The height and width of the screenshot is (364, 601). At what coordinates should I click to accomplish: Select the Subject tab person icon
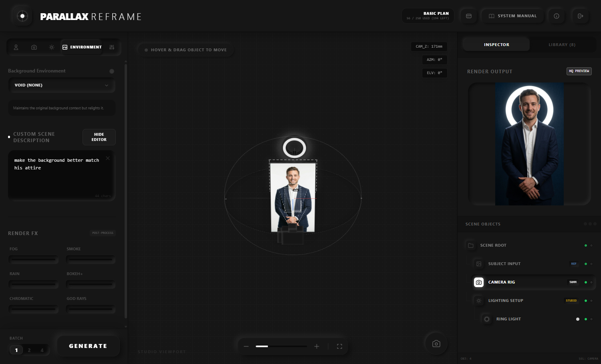(16, 47)
